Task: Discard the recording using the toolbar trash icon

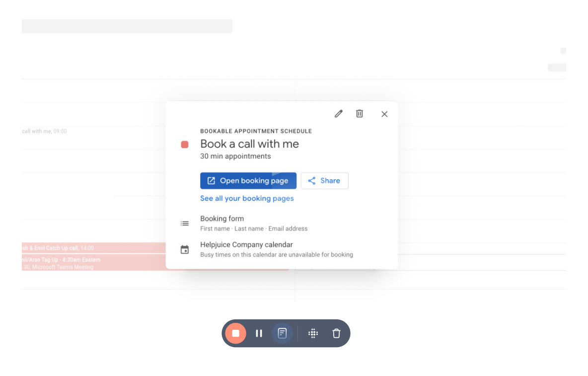Action: pyautogui.click(x=336, y=333)
